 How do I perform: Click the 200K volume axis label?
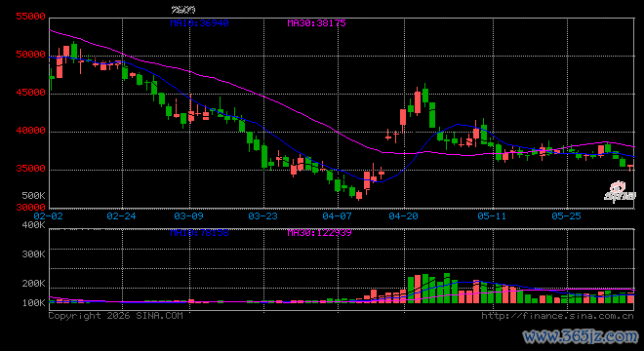pos(34,284)
